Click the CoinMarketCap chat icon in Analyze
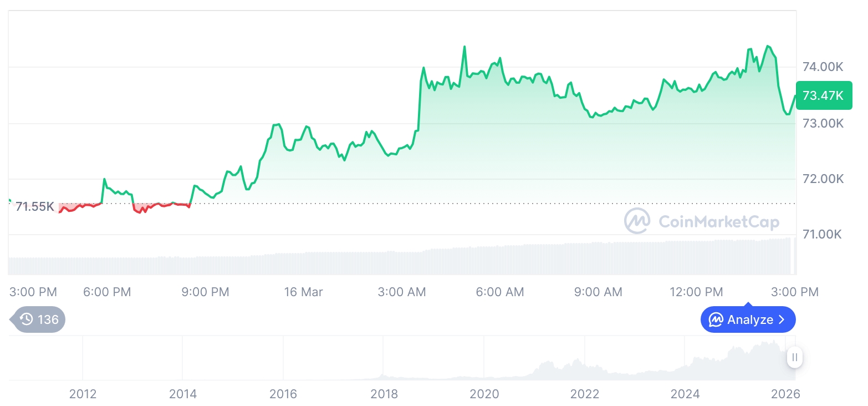 click(x=716, y=319)
